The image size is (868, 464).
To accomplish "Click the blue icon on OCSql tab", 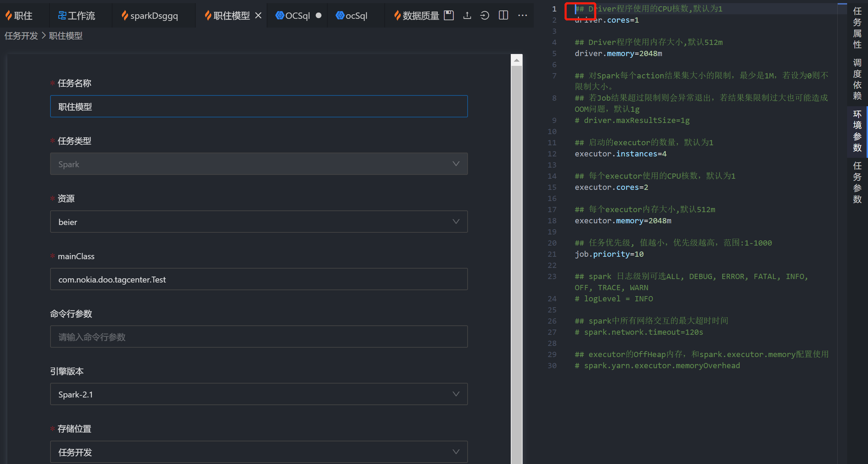I will pos(280,15).
